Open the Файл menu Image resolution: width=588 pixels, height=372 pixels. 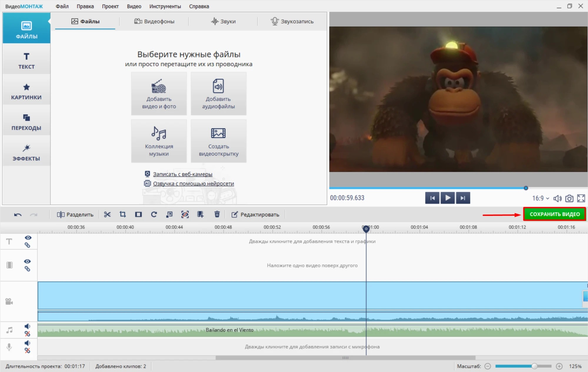pos(62,6)
